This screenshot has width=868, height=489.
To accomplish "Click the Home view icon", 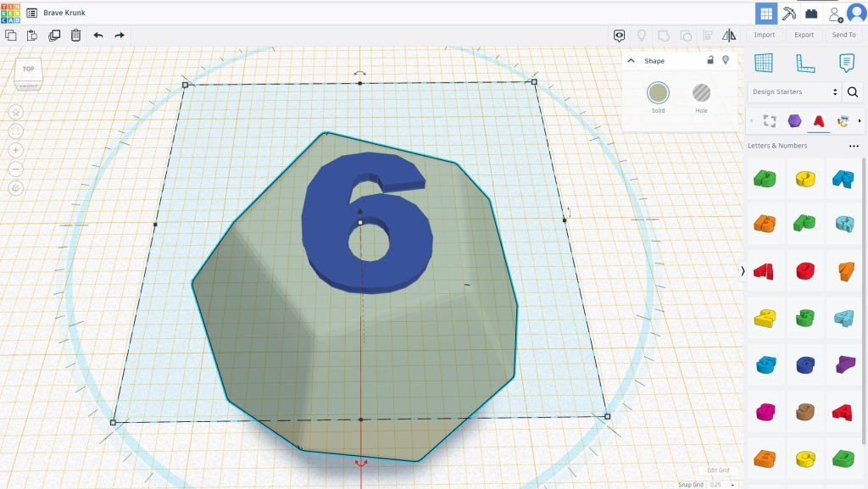I will 15,113.
